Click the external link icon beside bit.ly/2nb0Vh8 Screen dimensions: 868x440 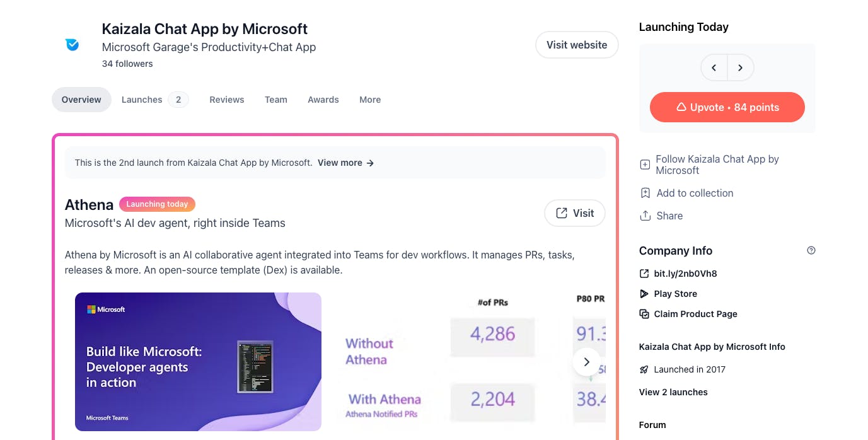pos(644,274)
